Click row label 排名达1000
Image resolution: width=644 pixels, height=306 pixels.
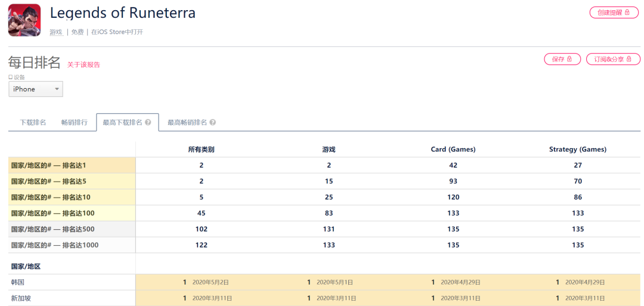pos(72,245)
